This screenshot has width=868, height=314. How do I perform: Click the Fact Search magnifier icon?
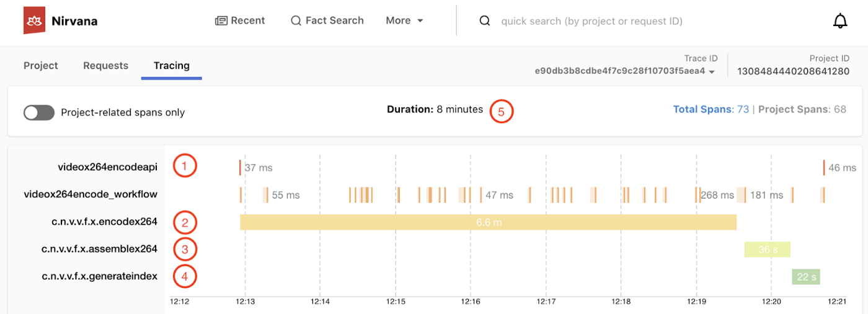pyautogui.click(x=296, y=20)
